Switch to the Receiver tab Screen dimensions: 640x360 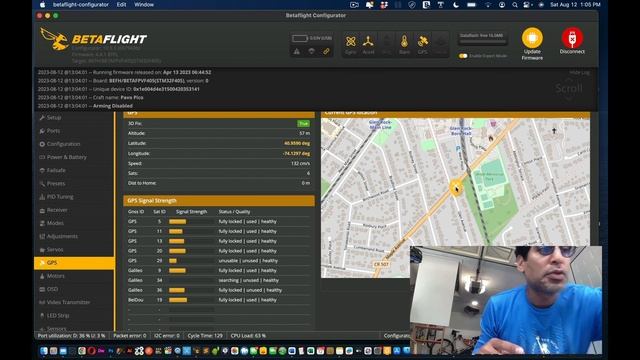tap(74, 210)
